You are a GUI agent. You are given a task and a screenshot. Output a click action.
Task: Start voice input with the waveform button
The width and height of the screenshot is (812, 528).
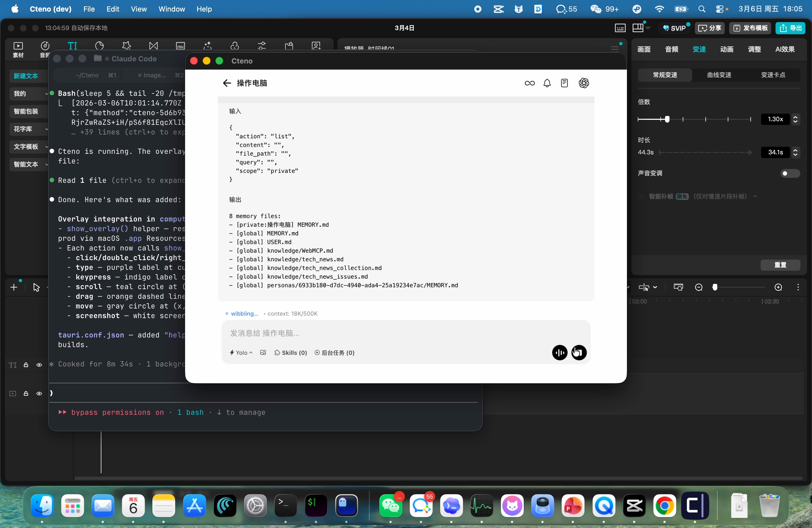[560, 352]
